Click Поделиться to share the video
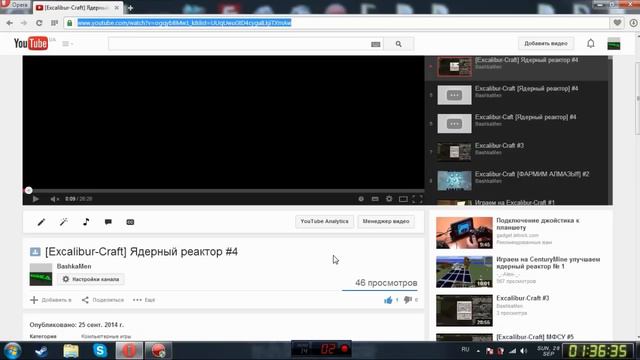 coord(102,300)
